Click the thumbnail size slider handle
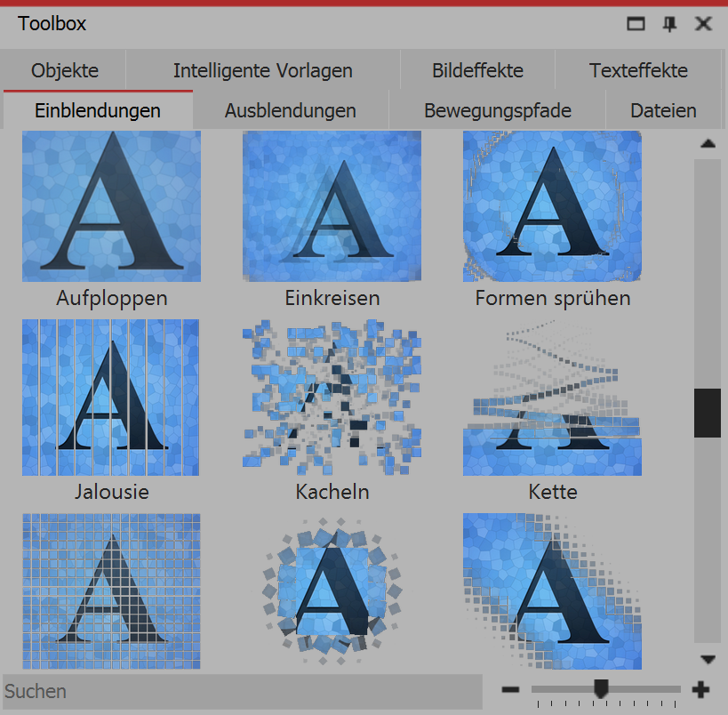728x715 pixels. tap(601, 688)
